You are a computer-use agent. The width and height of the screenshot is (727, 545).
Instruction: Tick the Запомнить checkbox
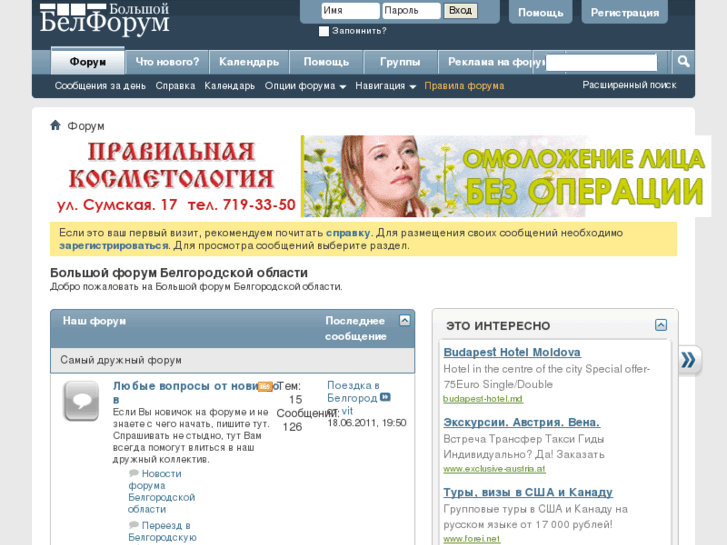(x=324, y=31)
